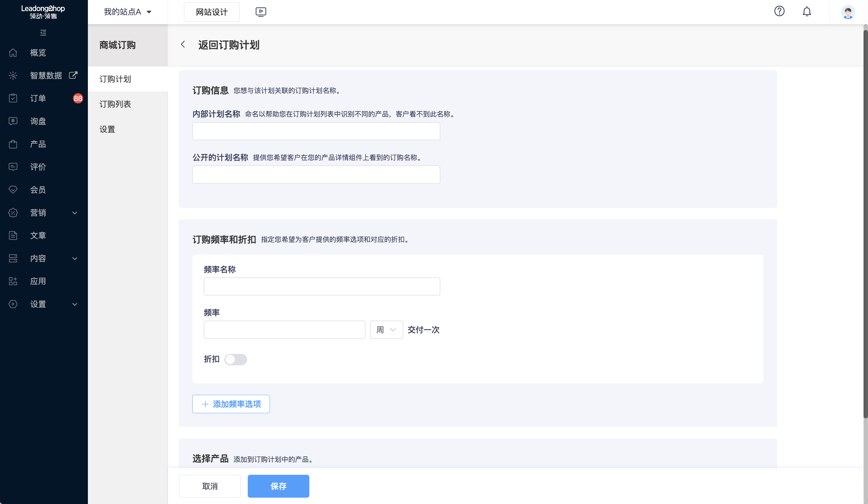Open the help question mark icon
The width and height of the screenshot is (868, 504).
(779, 11)
